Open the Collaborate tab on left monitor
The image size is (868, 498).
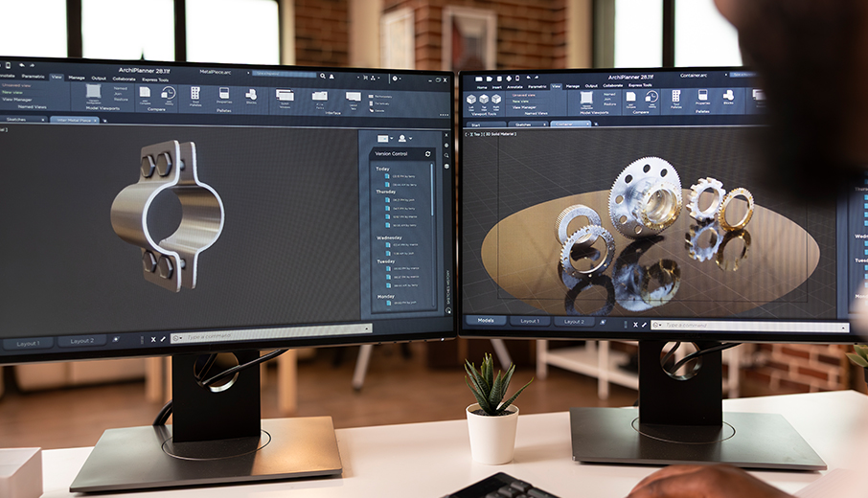(124, 79)
